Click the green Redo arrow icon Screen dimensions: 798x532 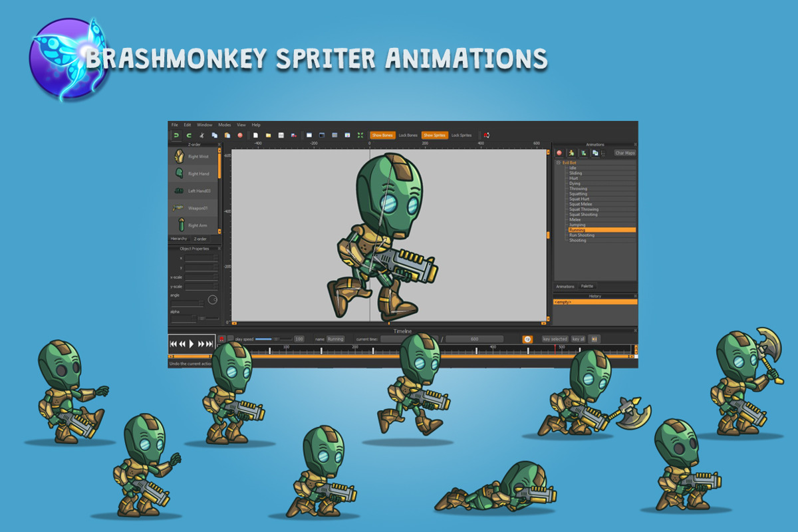189,135
